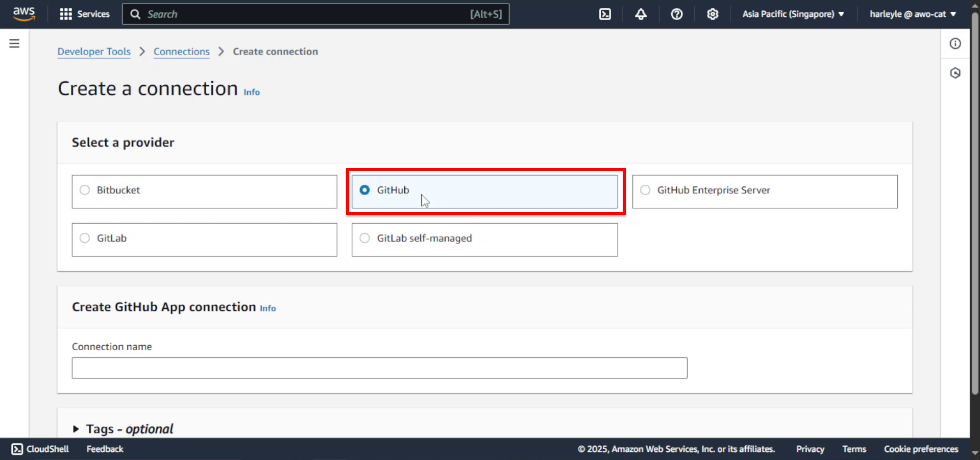Image resolution: width=980 pixels, height=460 pixels.
Task: Open the harleyle @ awo-cat account menu
Action: [913, 14]
